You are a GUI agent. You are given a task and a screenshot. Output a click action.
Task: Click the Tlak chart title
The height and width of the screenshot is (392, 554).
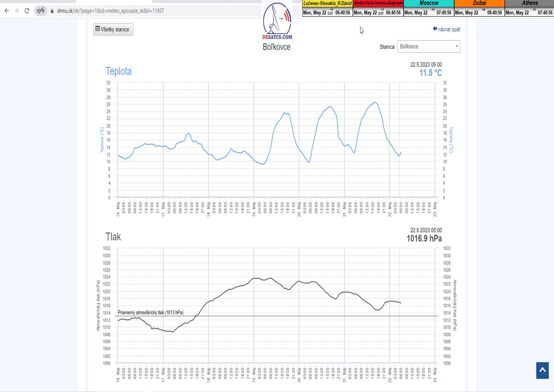click(x=113, y=237)
